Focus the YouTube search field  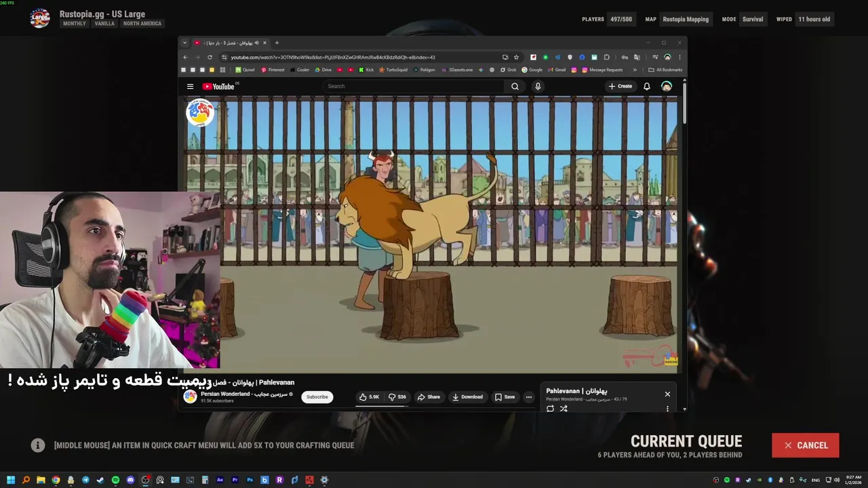click(413, 86)
